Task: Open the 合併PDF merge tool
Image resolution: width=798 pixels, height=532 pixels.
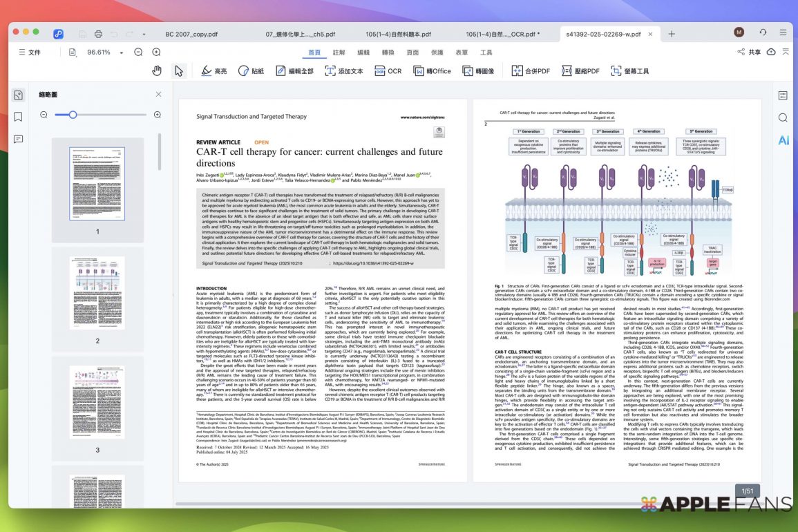Action: click(531, 70)
